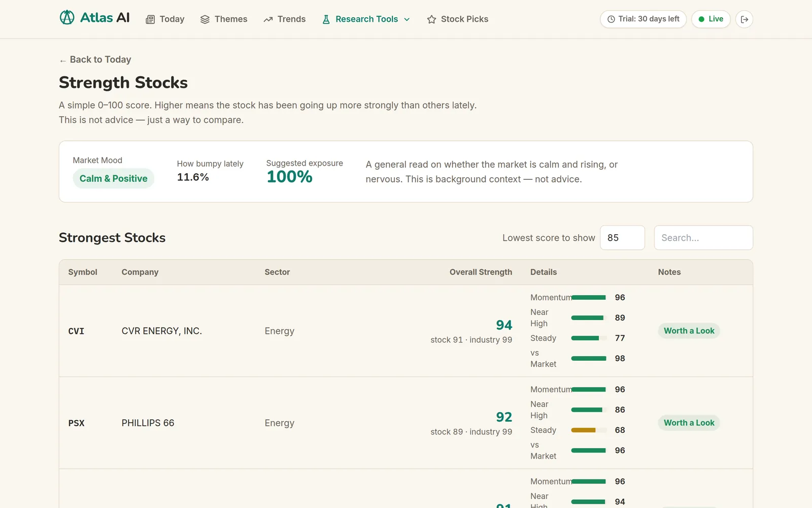Open the Today tab
The height and width of the screenshot is (508, 812).
[165, 19]
